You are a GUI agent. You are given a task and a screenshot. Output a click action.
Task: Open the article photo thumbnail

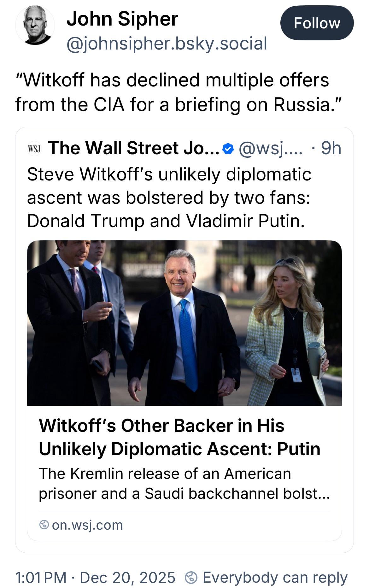184,322
